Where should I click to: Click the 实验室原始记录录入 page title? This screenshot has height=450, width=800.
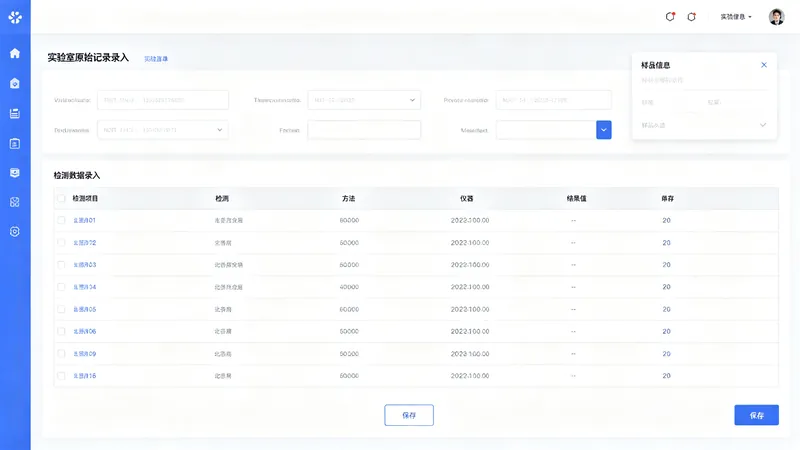pos(88,58)
